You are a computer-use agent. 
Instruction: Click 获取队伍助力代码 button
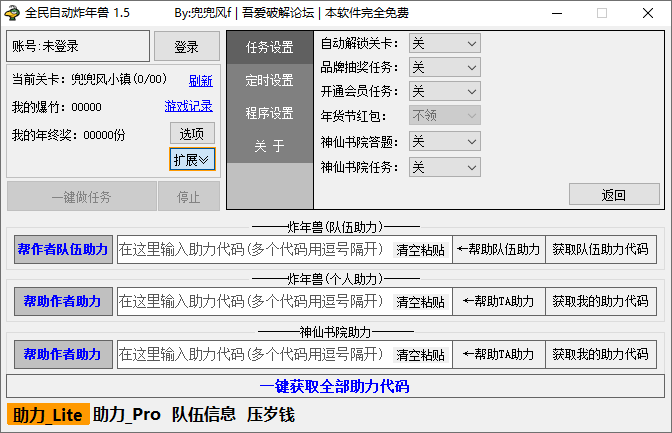[600, 249]
